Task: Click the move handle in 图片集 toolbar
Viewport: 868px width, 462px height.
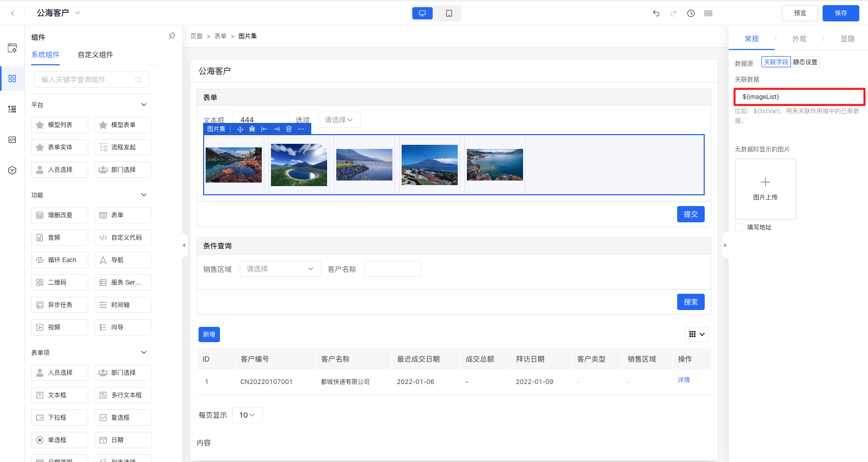Action: (x=240, y=130)
